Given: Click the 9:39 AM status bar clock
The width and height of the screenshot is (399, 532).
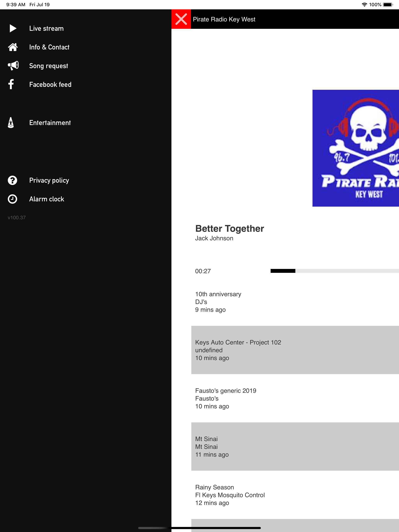Looking at the screenshot, I should point(16,4).
